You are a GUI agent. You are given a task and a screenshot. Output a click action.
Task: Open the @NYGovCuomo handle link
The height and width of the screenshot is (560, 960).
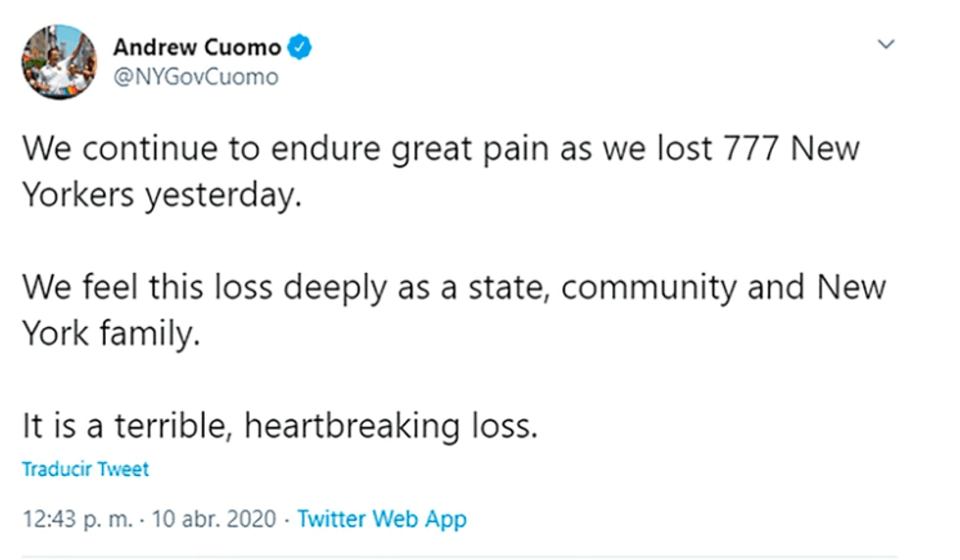click(196, 76)
